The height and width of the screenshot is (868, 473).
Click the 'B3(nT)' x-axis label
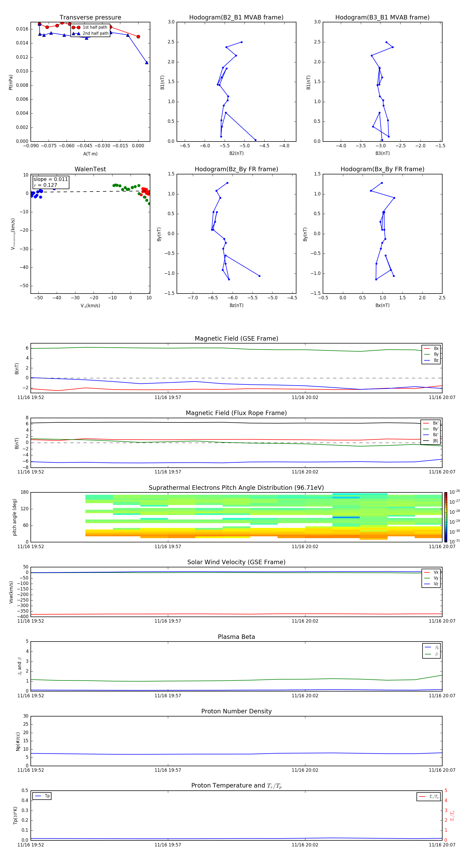(382, 153)
